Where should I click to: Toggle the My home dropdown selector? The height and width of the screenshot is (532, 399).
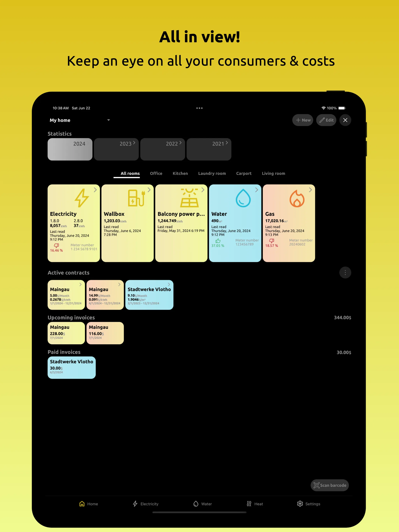(80, 120)
